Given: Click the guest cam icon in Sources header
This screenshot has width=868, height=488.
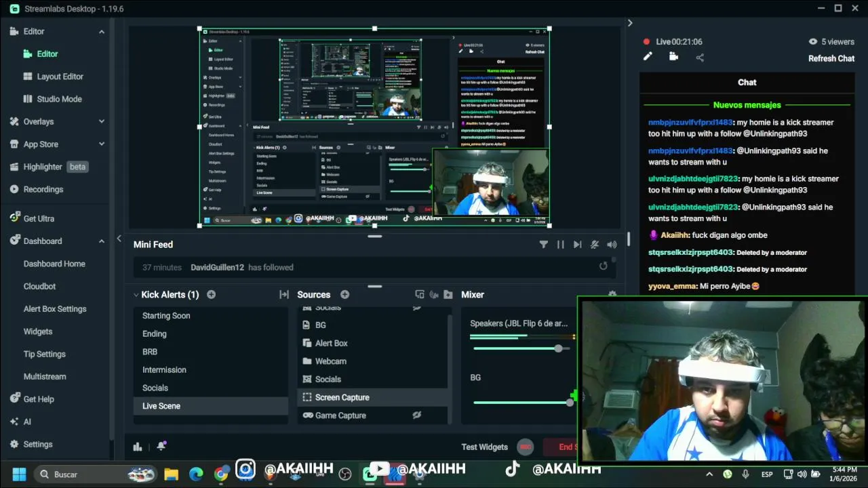Looking at the screenshot, I should pos(434,295).
